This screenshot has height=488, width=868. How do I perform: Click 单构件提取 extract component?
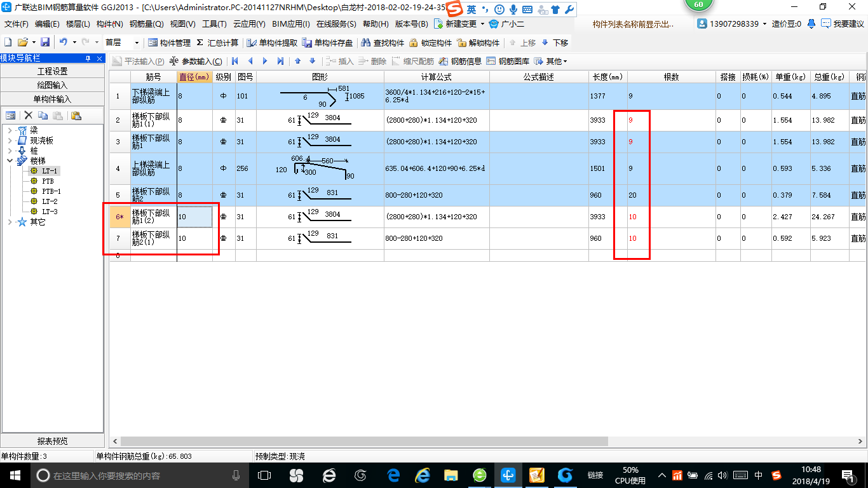[272, 43]
